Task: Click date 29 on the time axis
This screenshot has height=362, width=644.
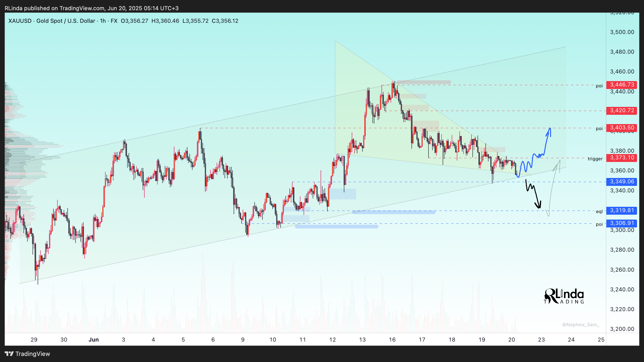Action: [x=34, y=339]
